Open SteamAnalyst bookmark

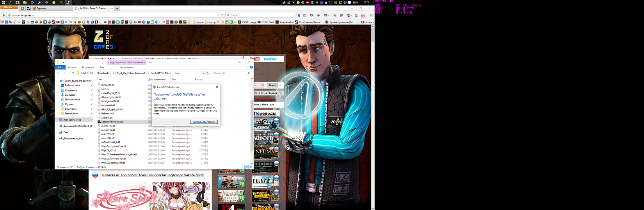pyautogui.click(x=285, y=22)
